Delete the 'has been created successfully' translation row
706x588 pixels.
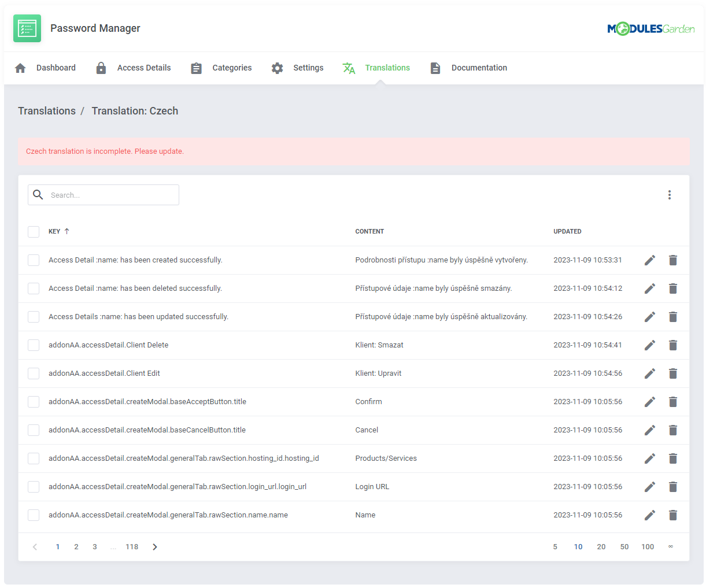(x=673, y=260)
